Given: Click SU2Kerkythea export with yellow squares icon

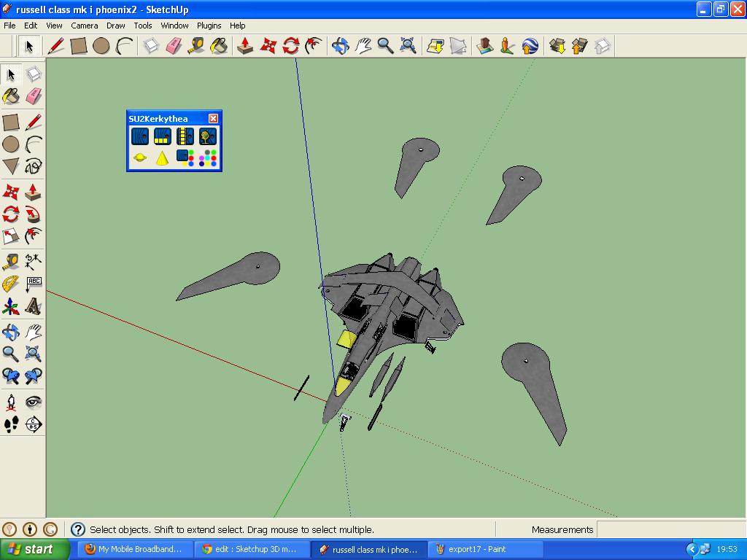Looking at the screenshot, I should tap(163, 136).
